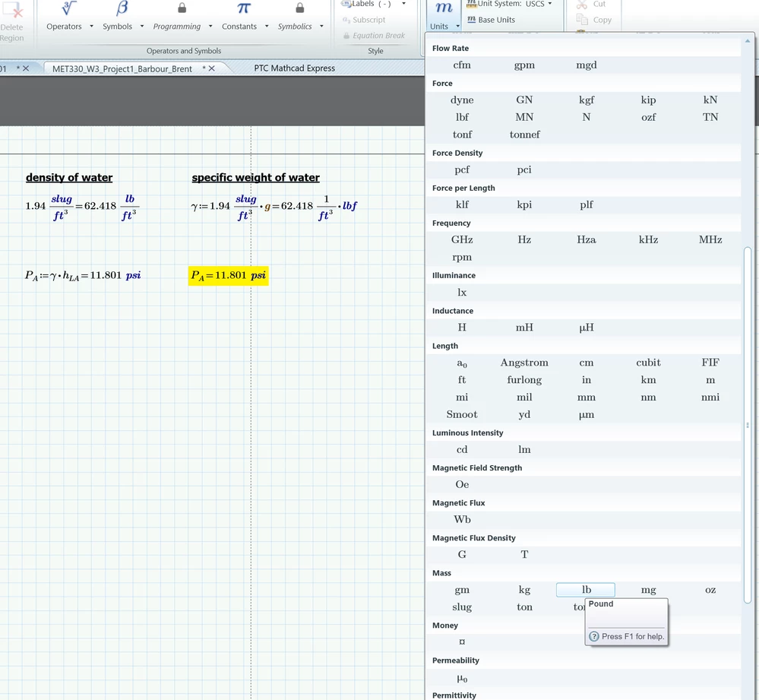The width and height of the screenshot is (759, 700).
Task: Select the Oe magnetic field unit
Action: coord(462,484)
